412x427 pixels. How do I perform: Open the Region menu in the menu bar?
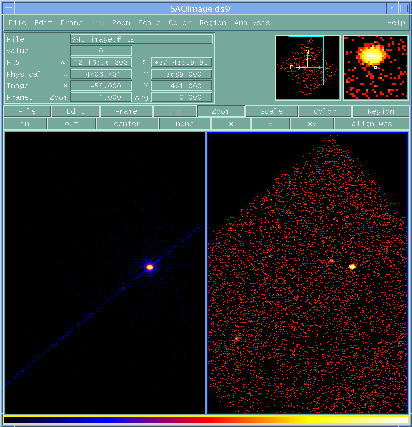click(213, 23)
